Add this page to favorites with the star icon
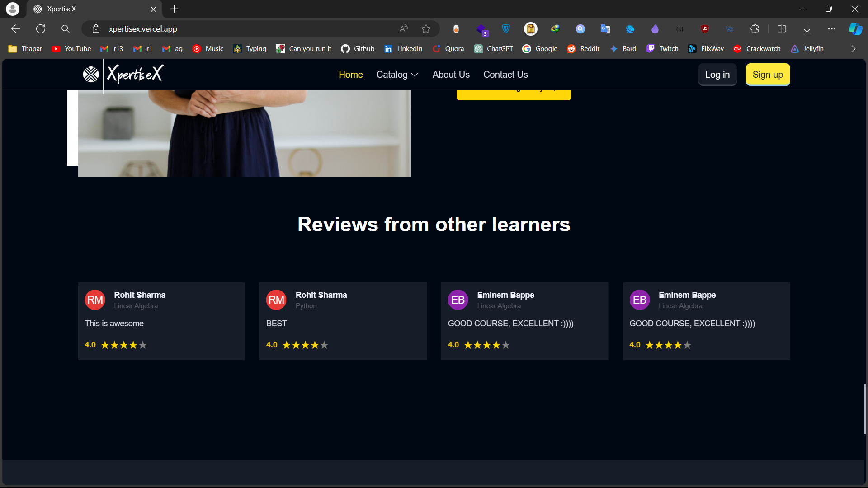 point(426,29)
